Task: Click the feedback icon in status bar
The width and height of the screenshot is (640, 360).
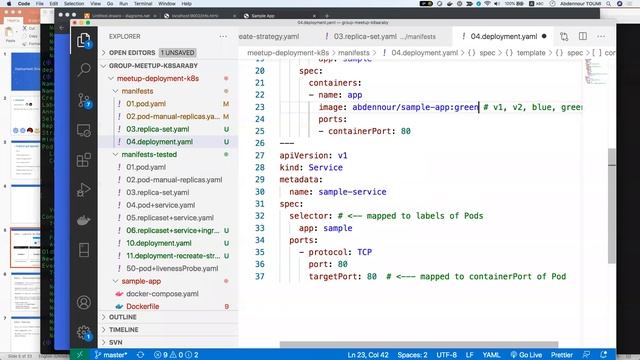Action: 587,355
